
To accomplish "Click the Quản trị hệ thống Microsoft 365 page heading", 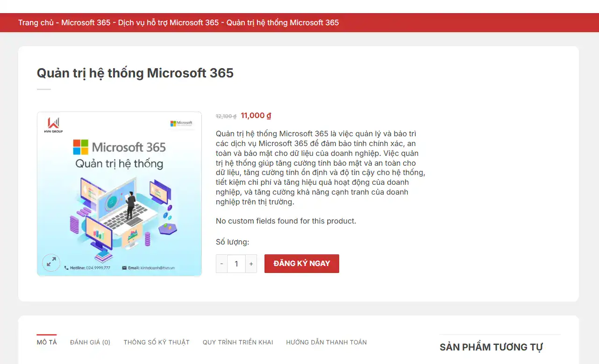I will (x=135, y=73).
